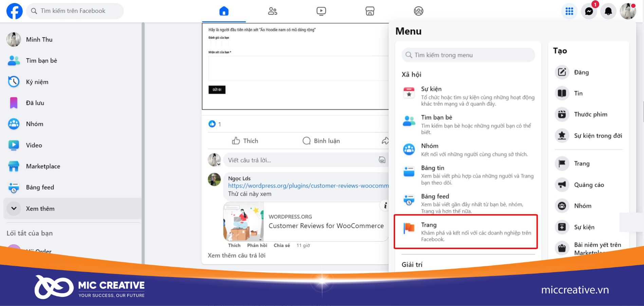Screen dimensions: 644x306
Task: Open "Bảng feed" in the left sidebar
Action: click(x=72, y=187)
